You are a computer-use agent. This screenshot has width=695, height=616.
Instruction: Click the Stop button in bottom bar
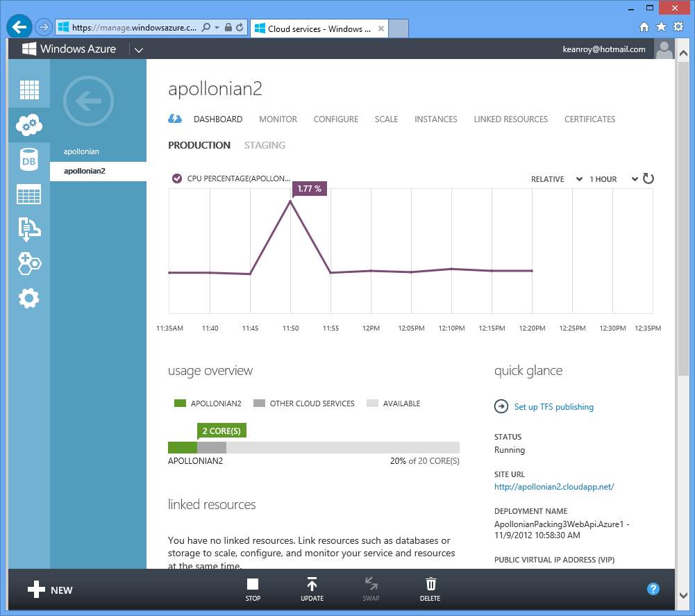pos(253,589)
